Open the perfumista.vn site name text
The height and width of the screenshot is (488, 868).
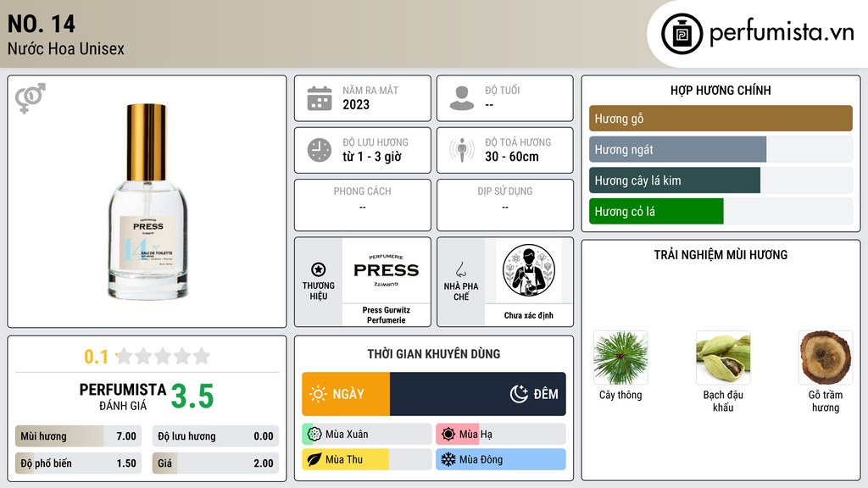click(x=782, y=33)
